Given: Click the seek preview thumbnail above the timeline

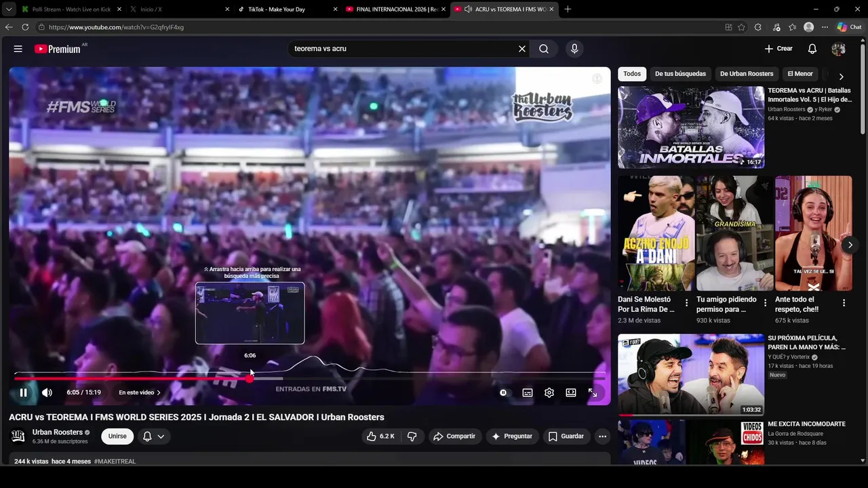Looking at the screenshot, I should 250,313.
